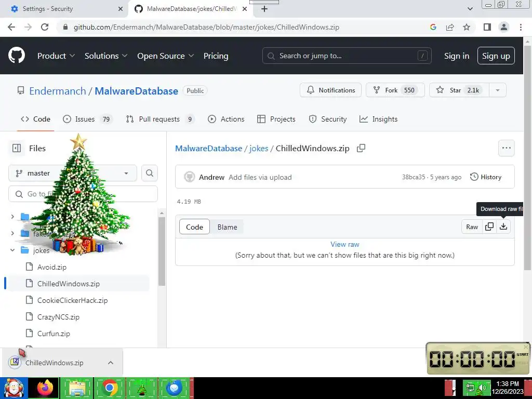Bookmark this page with the star icon
532x399 pixels.
(x=467, y=27)
